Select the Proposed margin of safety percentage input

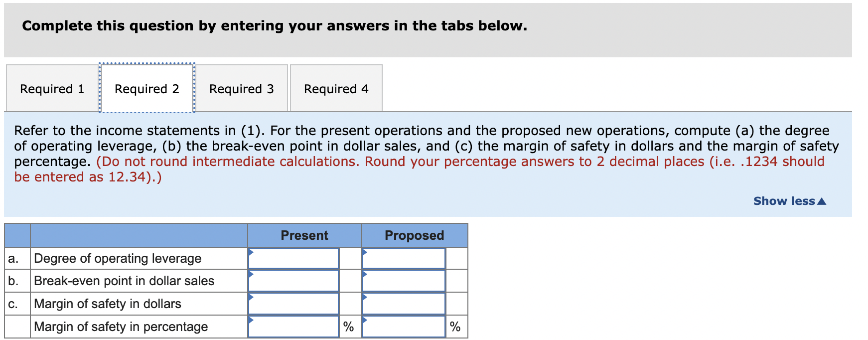click(404, 327)
